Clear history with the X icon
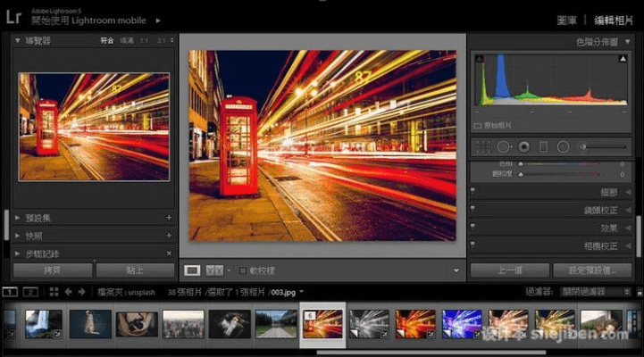The height and width of the screenshot is (357, 644). 169,253
